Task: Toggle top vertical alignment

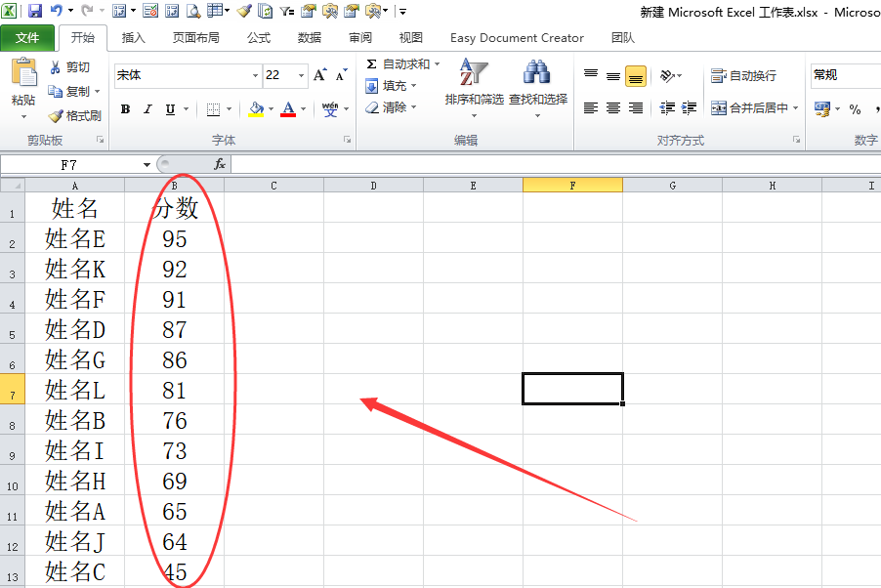Action: click(x=591, y=75)
